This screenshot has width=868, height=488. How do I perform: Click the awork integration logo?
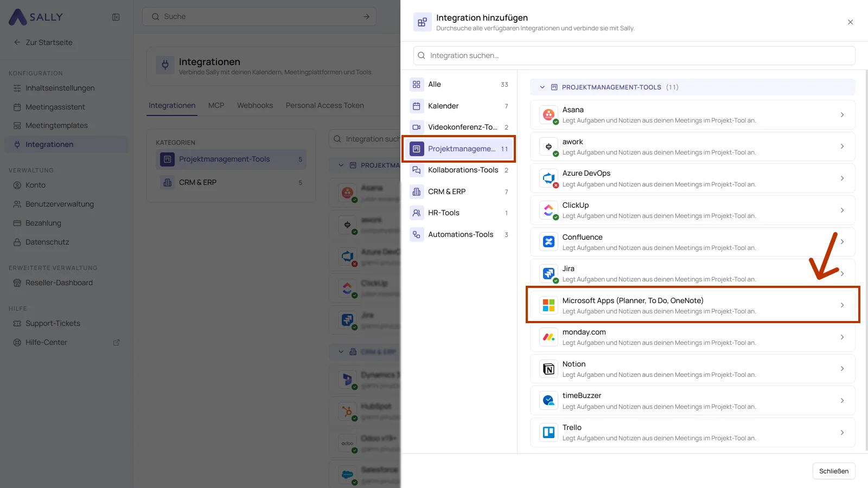tap(548, 146)
